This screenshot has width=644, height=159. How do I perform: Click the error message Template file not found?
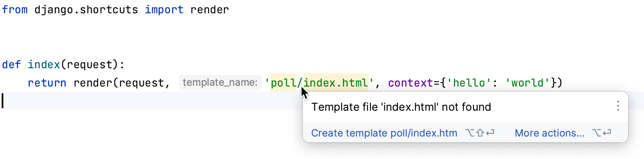401,107
